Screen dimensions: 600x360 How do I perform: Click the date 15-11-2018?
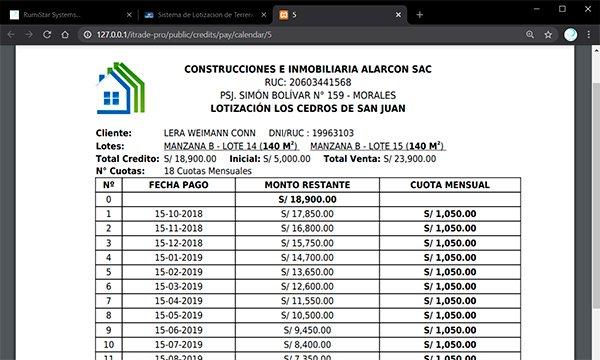(179, 228)
